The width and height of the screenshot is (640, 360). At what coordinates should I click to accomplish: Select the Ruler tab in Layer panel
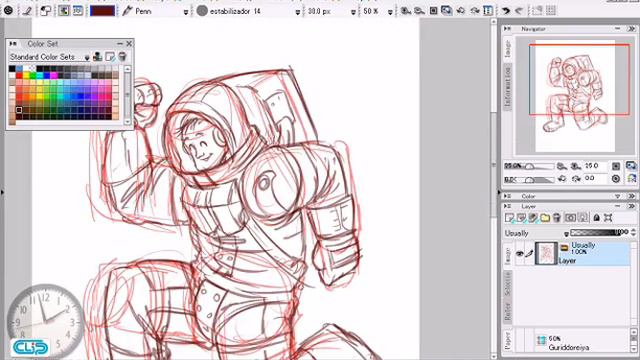508,311
